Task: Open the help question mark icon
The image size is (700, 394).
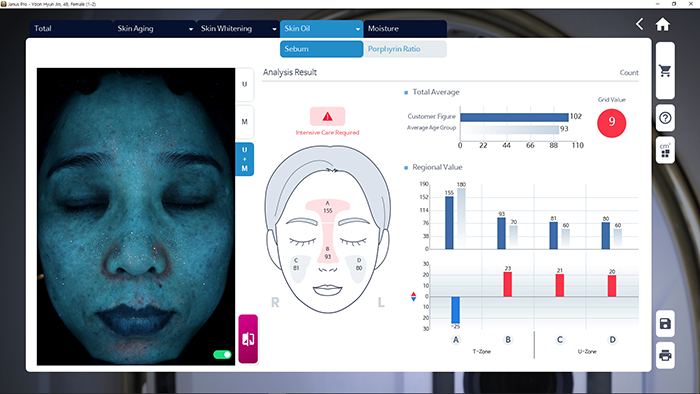Action: click(x=665, y=118)
